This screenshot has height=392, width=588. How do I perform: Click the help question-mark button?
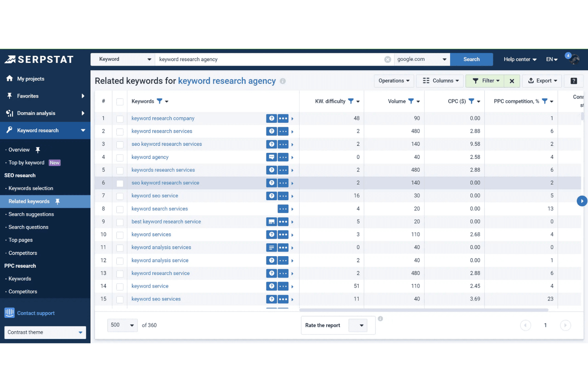point(574,81)
